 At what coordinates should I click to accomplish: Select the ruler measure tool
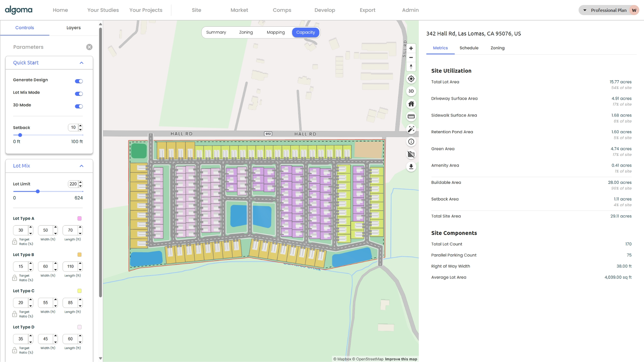coord(411,116)
